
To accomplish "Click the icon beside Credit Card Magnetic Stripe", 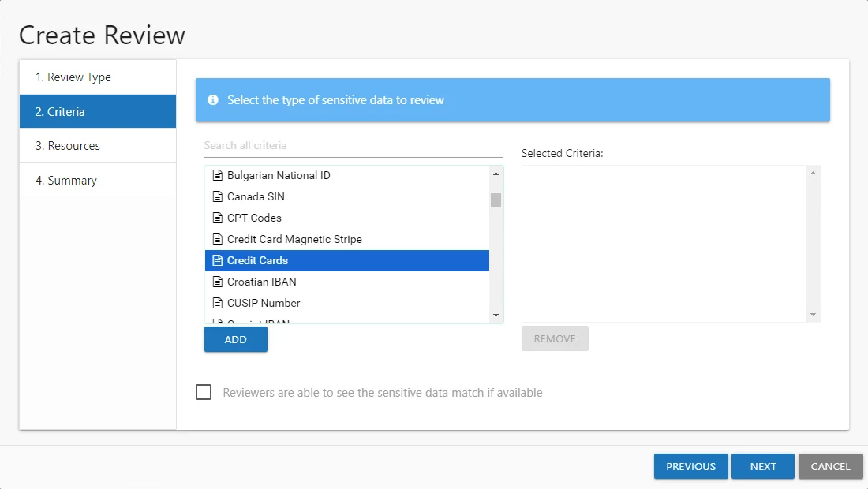I will 218,239.
